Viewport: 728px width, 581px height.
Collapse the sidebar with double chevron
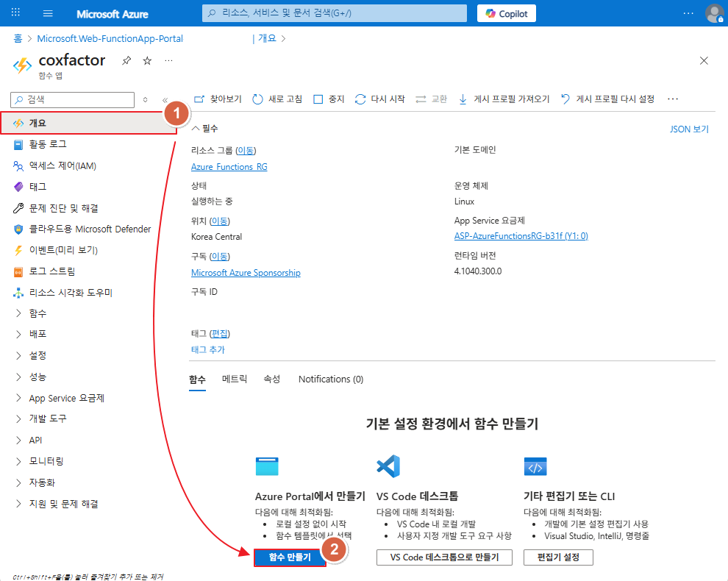[165, 100]
